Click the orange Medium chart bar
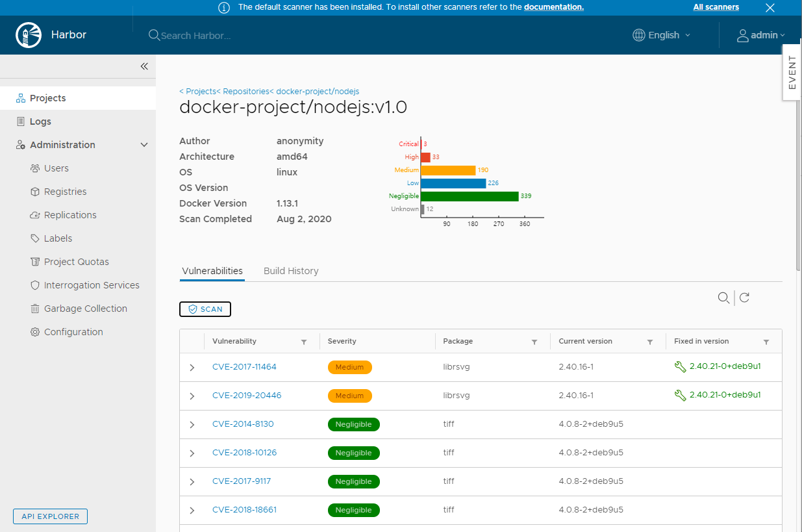Screen dimensions: 802x532 point(448,170)
